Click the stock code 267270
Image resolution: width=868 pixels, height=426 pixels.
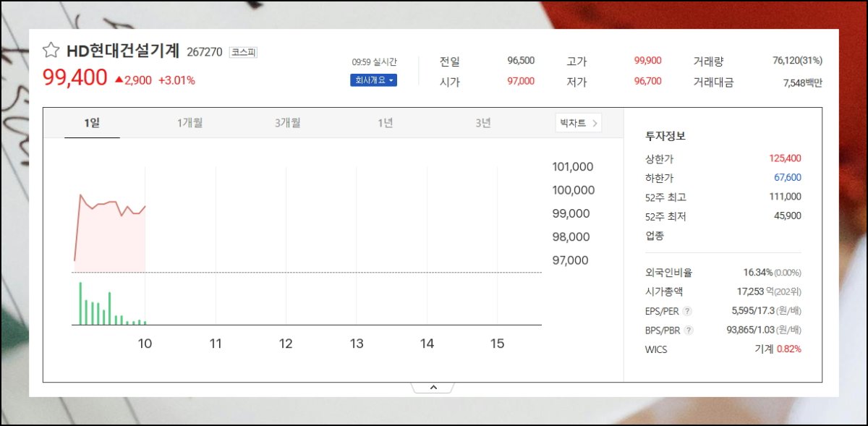(x=205, y=52)
